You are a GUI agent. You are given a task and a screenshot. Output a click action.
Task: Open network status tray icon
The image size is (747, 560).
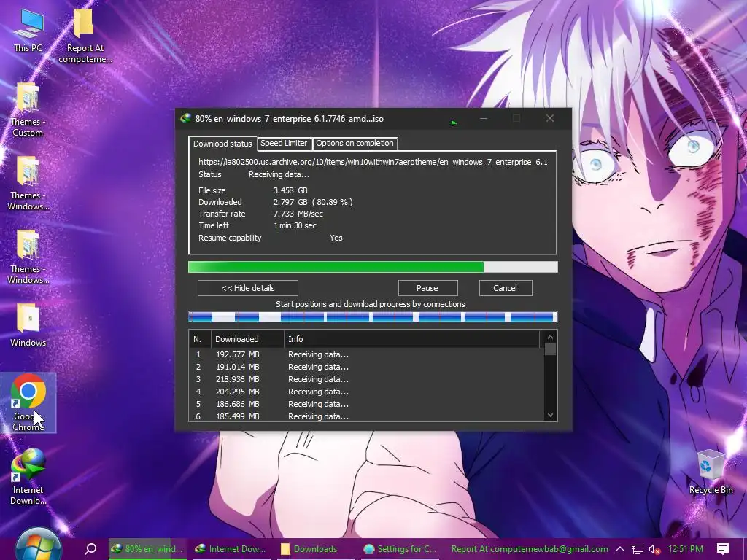point(638,550)
